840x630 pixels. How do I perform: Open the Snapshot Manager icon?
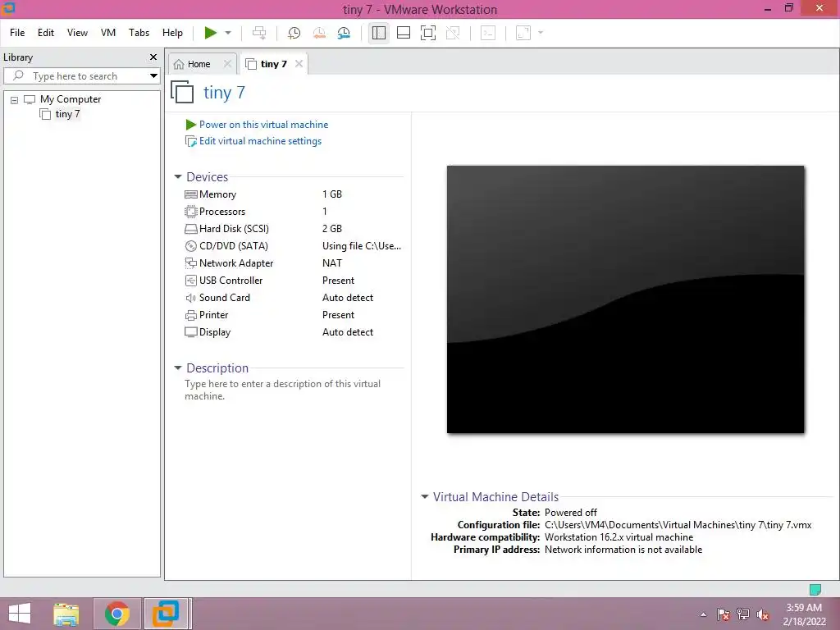pyautogui.click(x=344, y=33)
